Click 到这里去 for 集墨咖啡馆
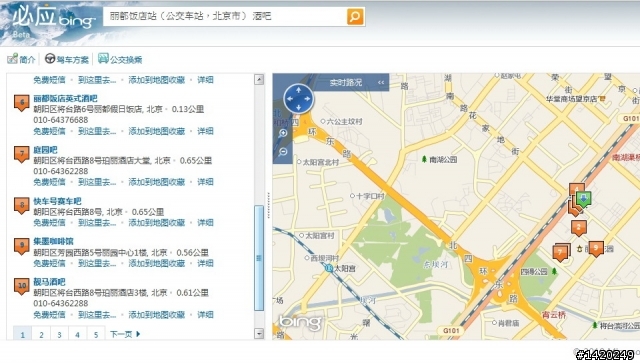This screenshot has height=363, width=640. pyautogui.click(x=97, y=263)
